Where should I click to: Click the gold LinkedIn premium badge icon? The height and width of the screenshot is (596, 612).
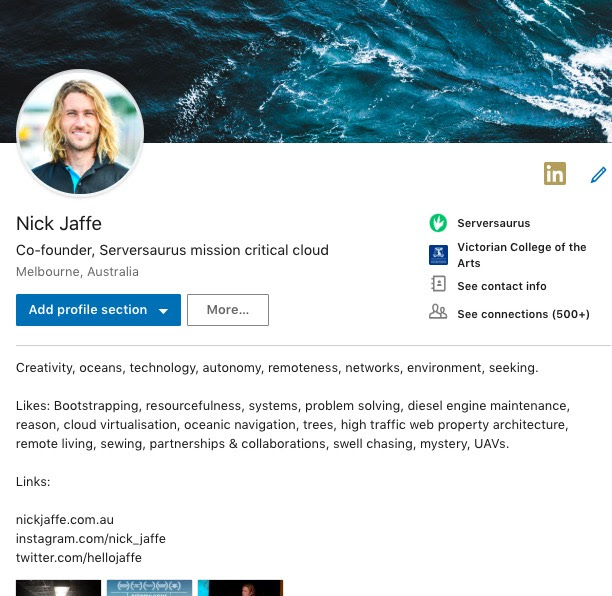click(555, 173)
